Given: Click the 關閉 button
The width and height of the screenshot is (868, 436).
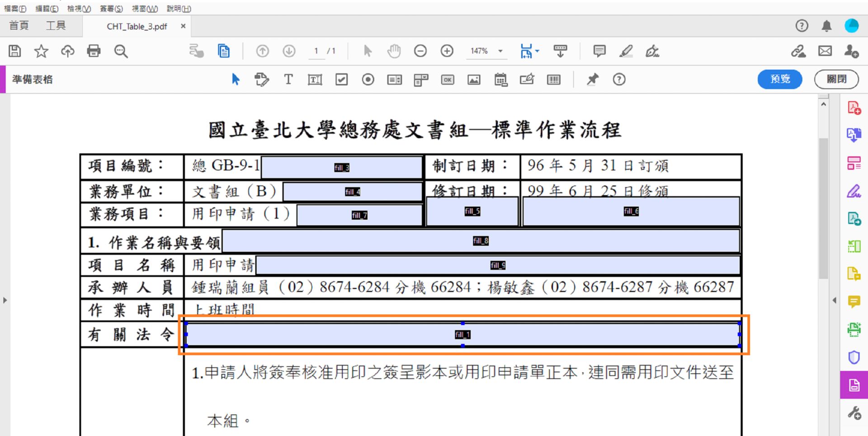Looking at the screenshot, I should click(x=836, y=79).
